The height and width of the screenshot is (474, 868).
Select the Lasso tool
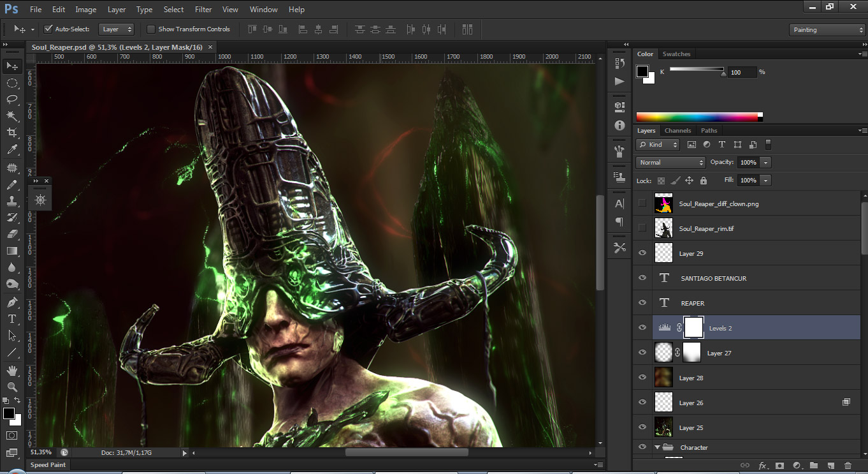[x=12, y=100]
